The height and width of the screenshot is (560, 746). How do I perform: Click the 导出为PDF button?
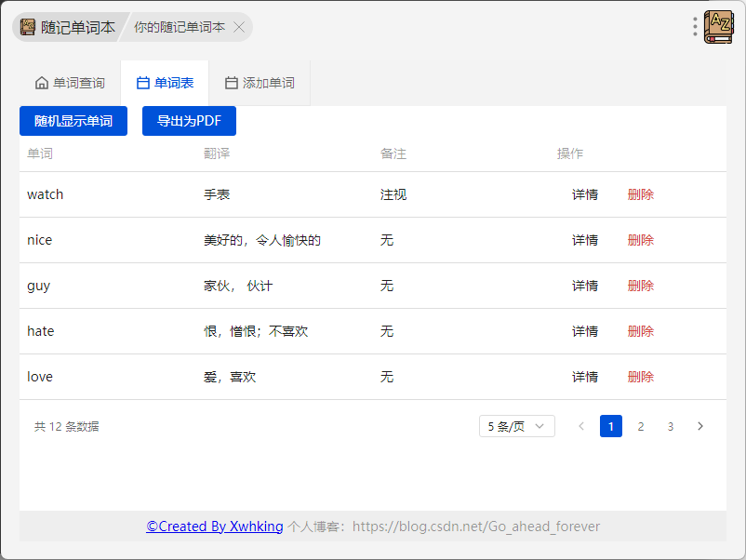click(x=190, y=121)
